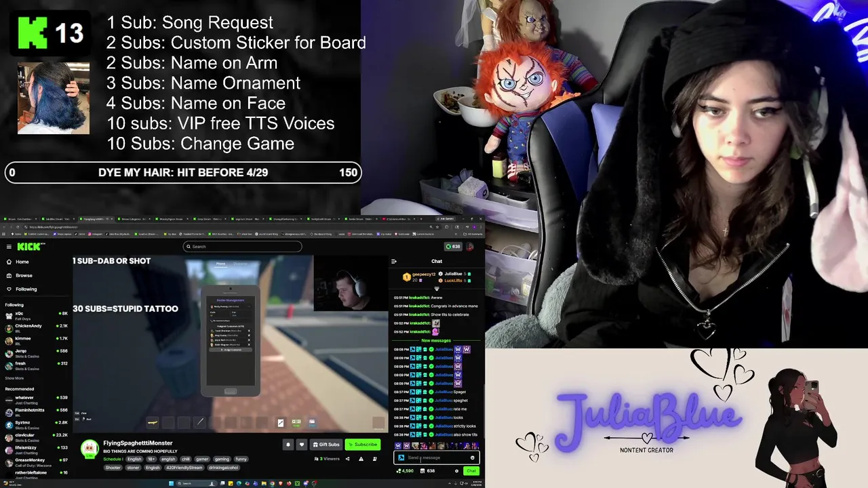The height and width of the screenshot is (488, 868).
Task: Select the 420FriendlyStream tag
Action: [x=184, y=467]
